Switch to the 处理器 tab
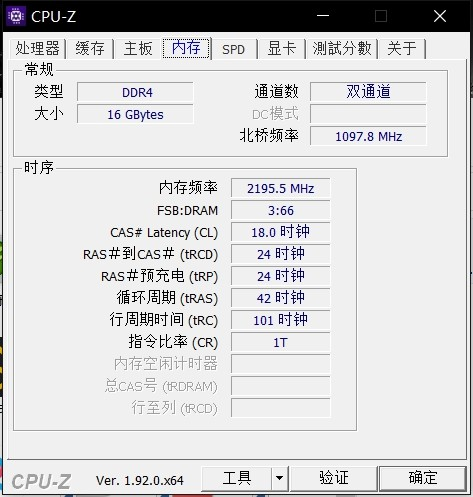The width and height of the screenshot is (473, 497). click(x=38, y=49)
